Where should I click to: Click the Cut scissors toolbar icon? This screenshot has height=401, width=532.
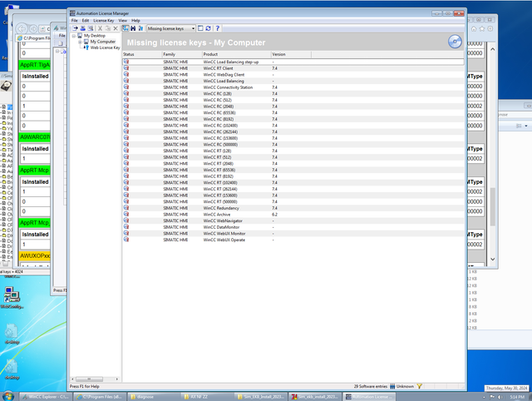click(x=100, y=28)
